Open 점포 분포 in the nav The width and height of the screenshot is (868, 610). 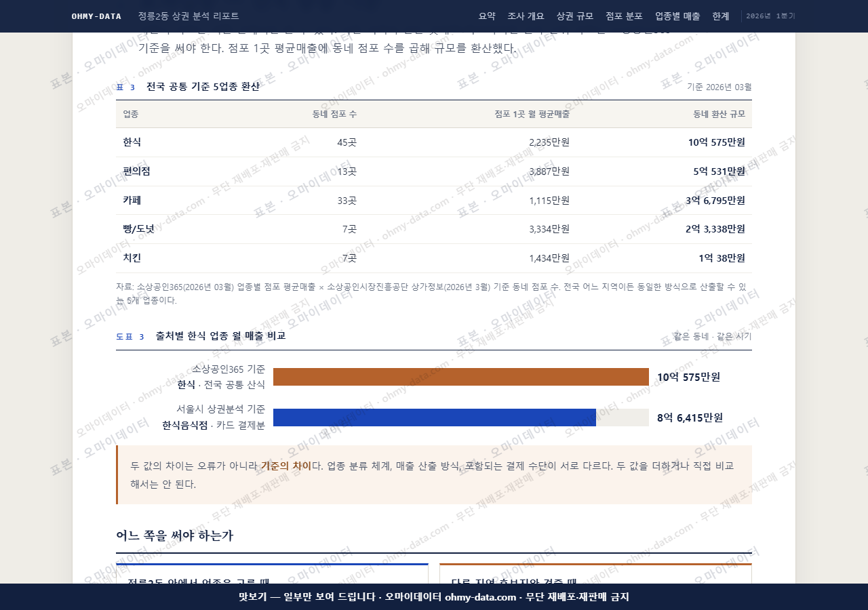point(624,16)
